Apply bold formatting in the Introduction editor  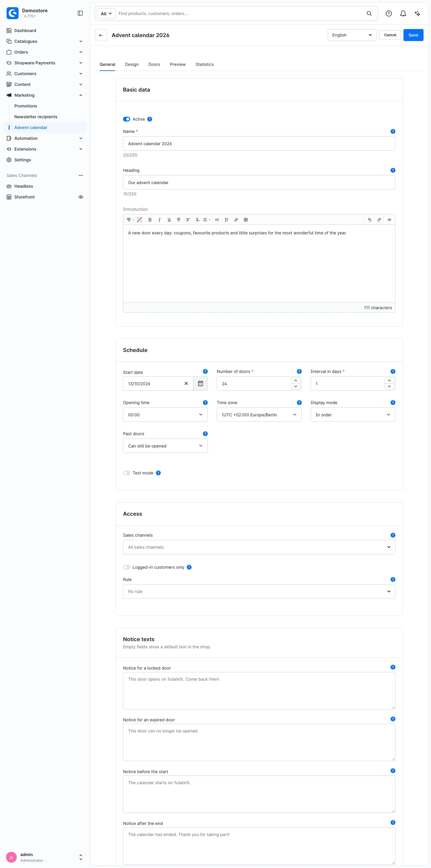click(x=150, y=220)
